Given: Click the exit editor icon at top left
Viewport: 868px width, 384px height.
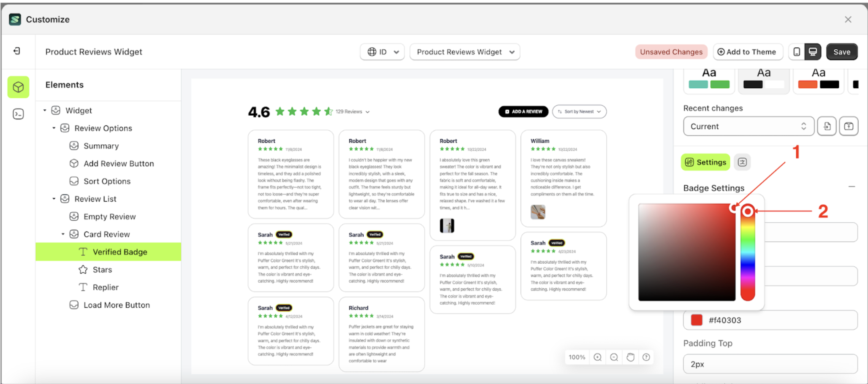Looking at the screenshot, I should [17, 51].
